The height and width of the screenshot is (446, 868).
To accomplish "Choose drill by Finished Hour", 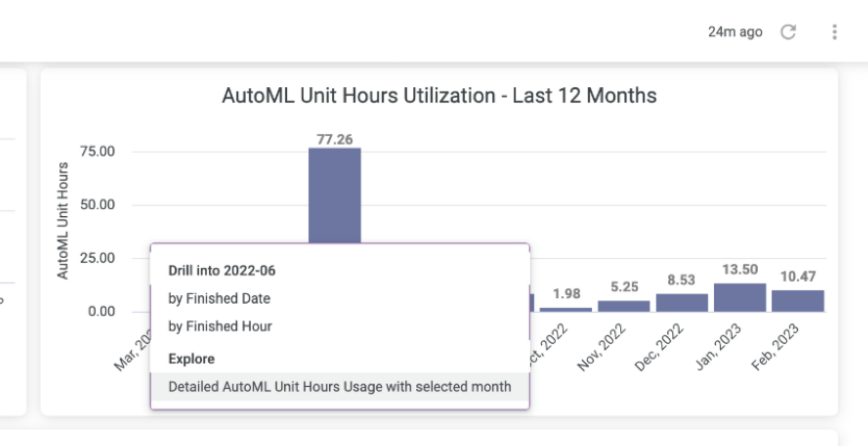I will click(x=220, y=326).
